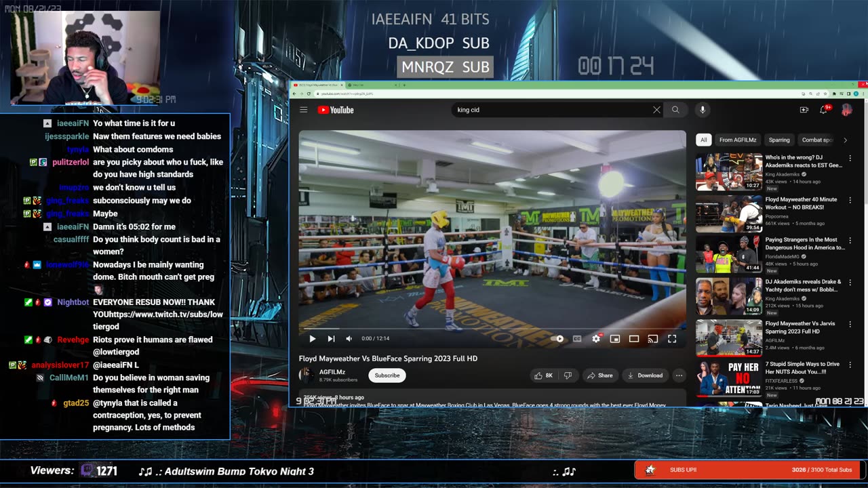Click chat username 'analysislover17'
Screen dimensions: 868x488
coord(60,365)
